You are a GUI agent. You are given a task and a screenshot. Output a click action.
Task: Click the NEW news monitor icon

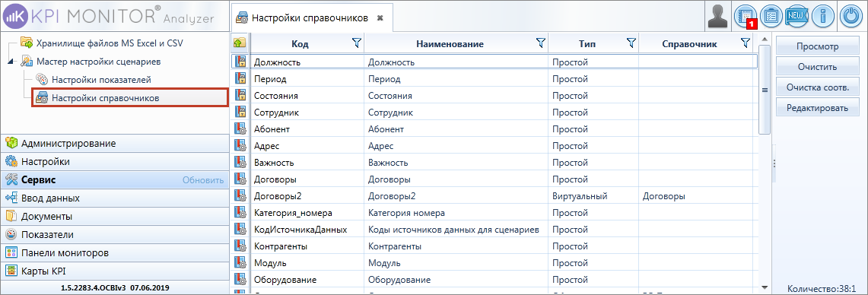[797, 15]
